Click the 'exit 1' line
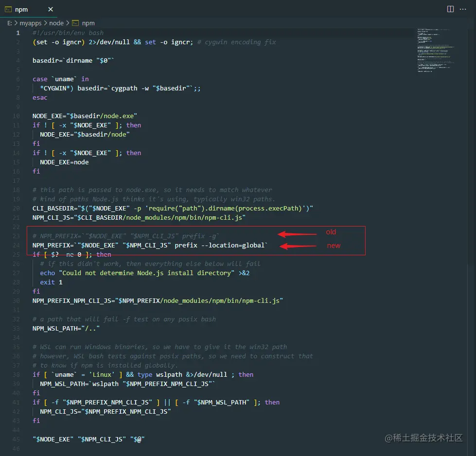 coord(51,282)
